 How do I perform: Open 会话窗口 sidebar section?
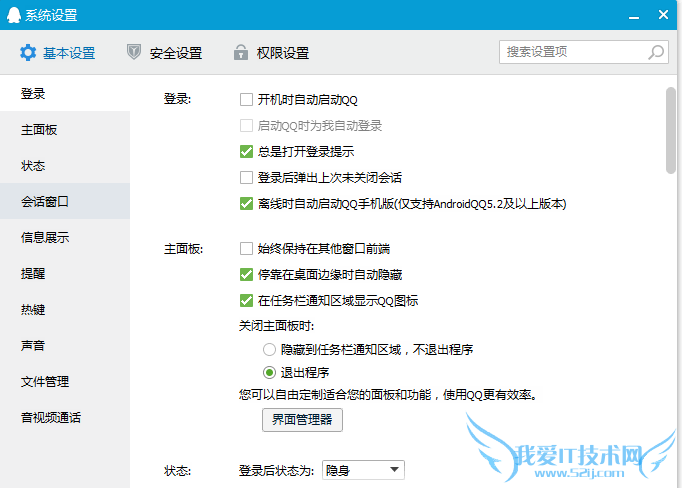pyautogui.click(x=65, y=201)
